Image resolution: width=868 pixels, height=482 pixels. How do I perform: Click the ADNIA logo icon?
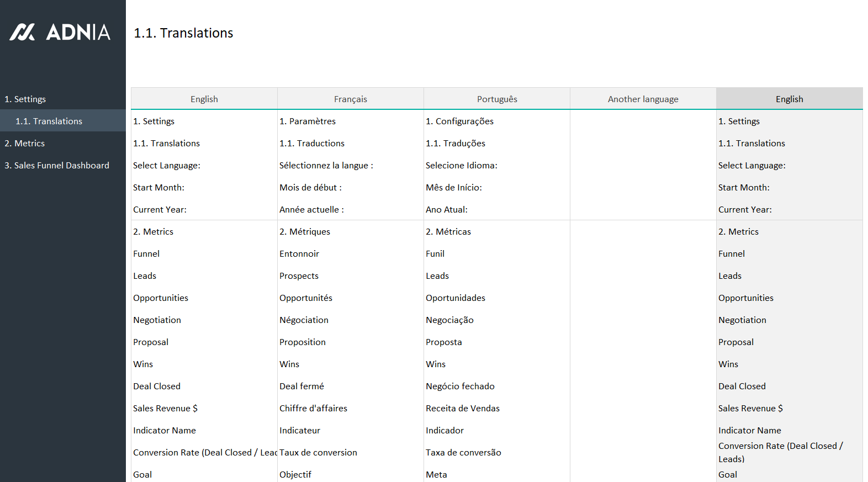[22, 32]
